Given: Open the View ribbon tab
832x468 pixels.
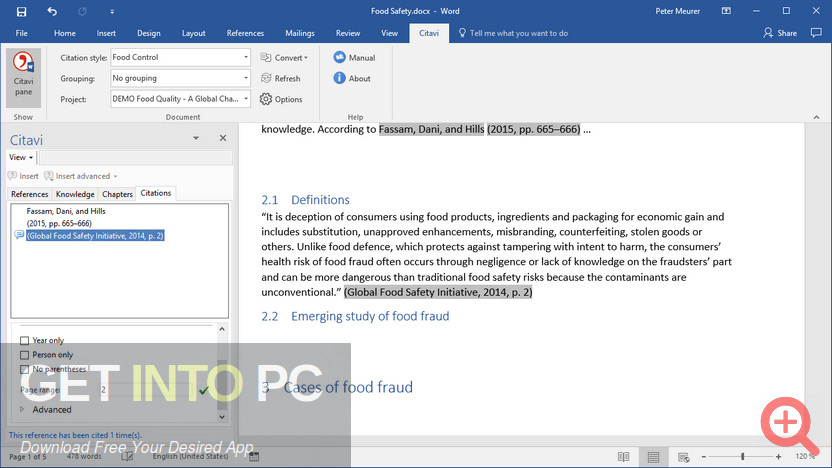Looking at the screenshot, I should (389, 33).
